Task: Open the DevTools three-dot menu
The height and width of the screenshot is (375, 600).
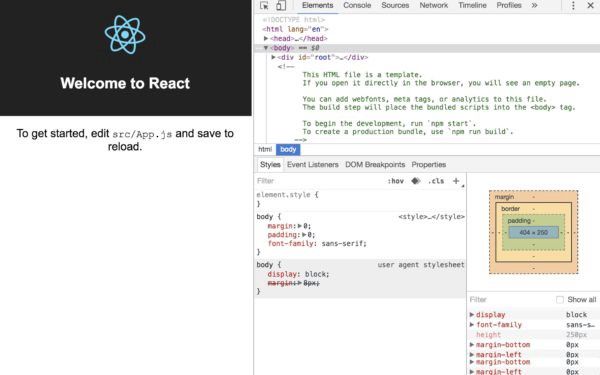Action: coord(573,5)
